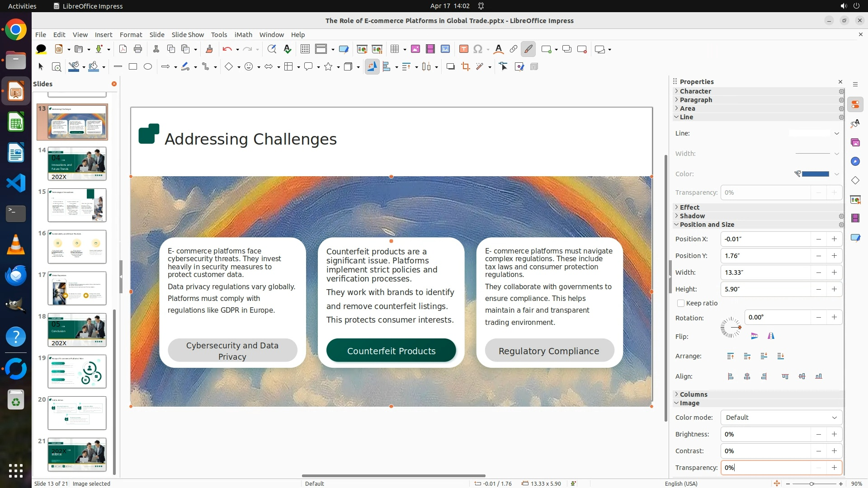Flip image vertically in Properties

(x=754, y=336)
